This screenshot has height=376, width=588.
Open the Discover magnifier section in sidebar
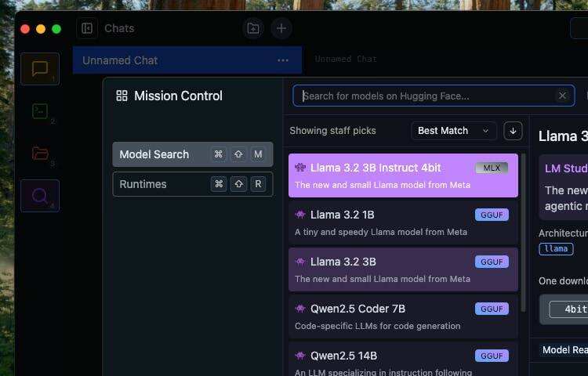40,196
